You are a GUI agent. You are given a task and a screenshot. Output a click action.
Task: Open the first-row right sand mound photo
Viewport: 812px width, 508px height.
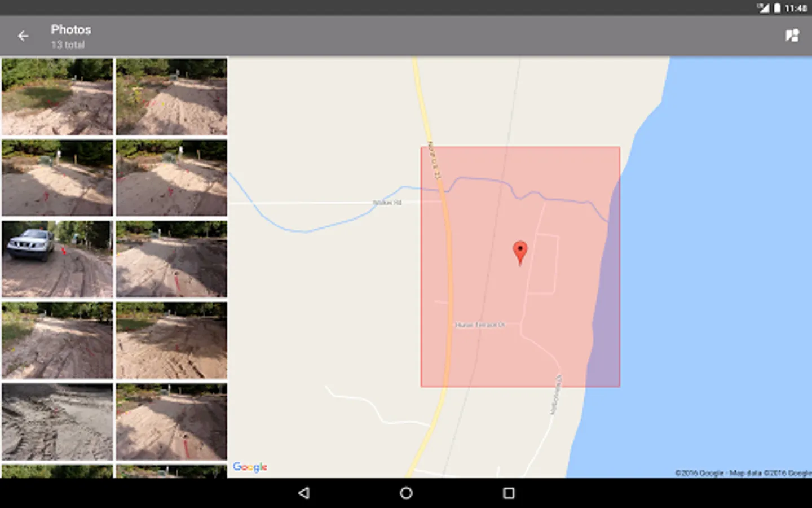pos(171,97)
